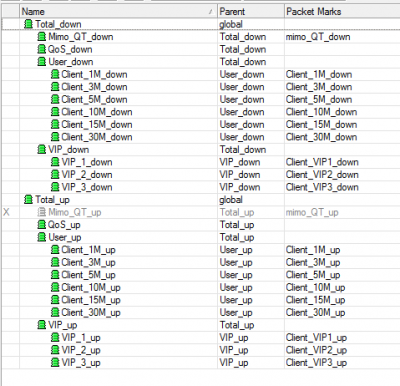
Task: Click the Client_1M_up queue icon
Action: 55,250
